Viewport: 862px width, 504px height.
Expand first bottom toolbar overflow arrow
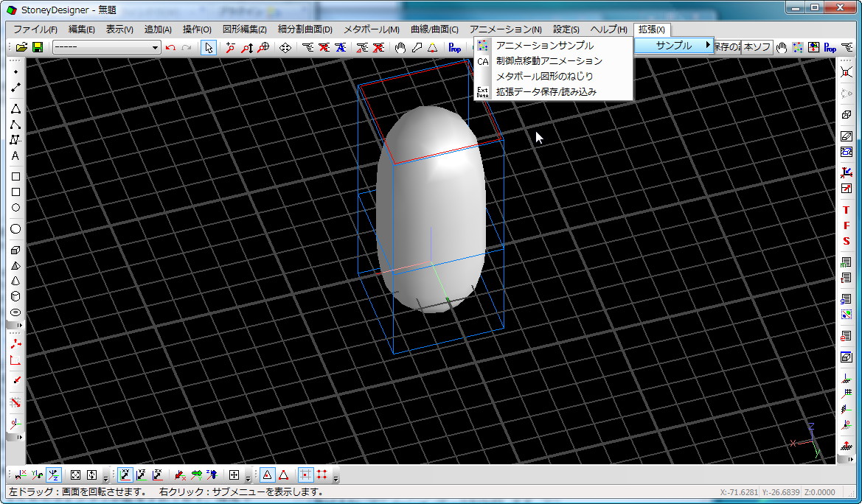tap(105, 478)
